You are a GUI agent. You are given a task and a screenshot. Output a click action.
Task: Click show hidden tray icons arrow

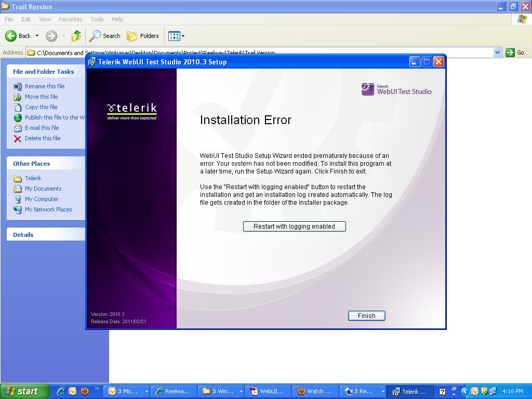tap(465, 392)
